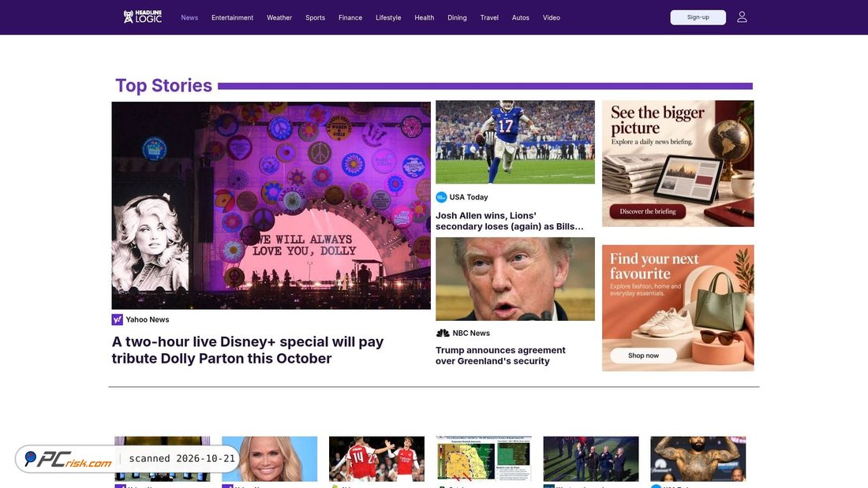Open the Travel section
This screenshot has height=488, width=868.
point(489,17)
